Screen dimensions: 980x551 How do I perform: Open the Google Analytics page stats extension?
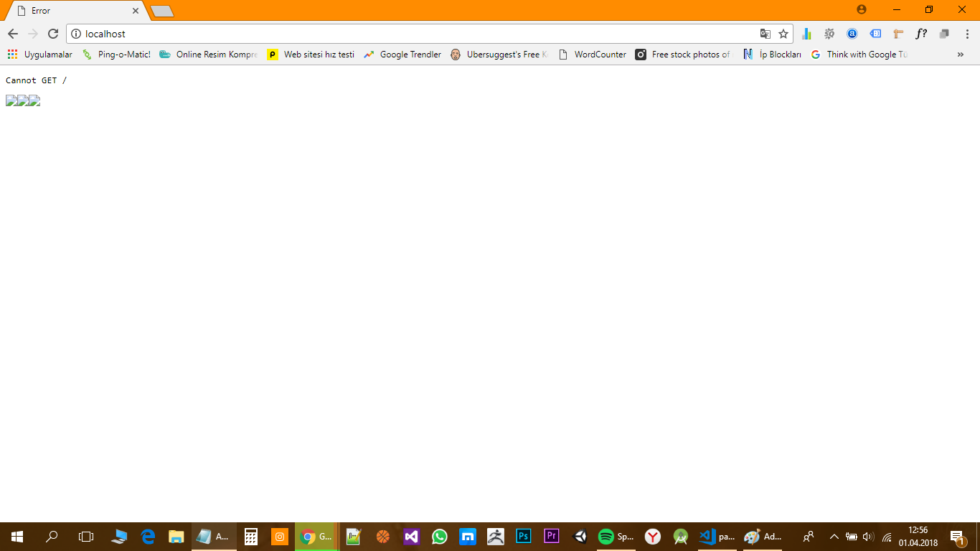coord(806,34)
